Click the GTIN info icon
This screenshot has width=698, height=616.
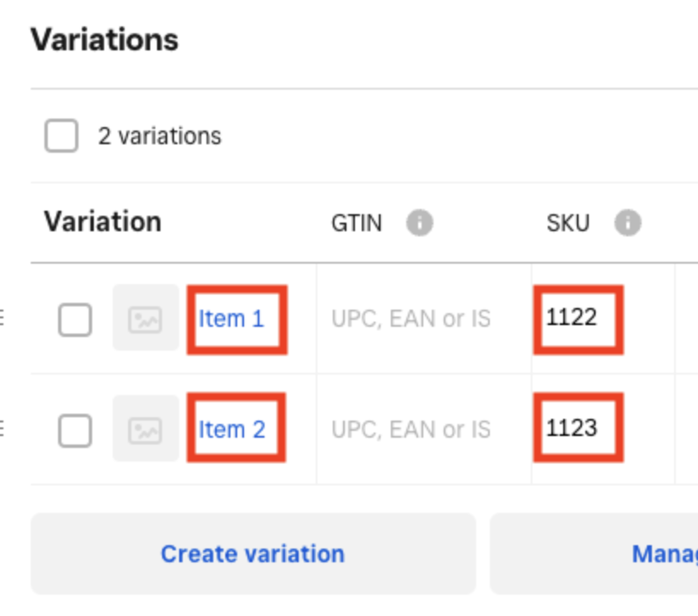coord(419,224)
